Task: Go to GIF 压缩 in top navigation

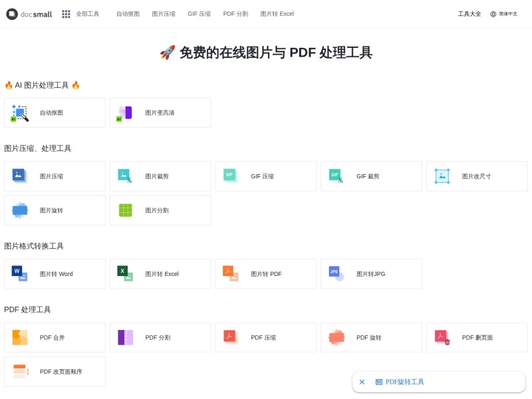Action: [x=199, y=14]
